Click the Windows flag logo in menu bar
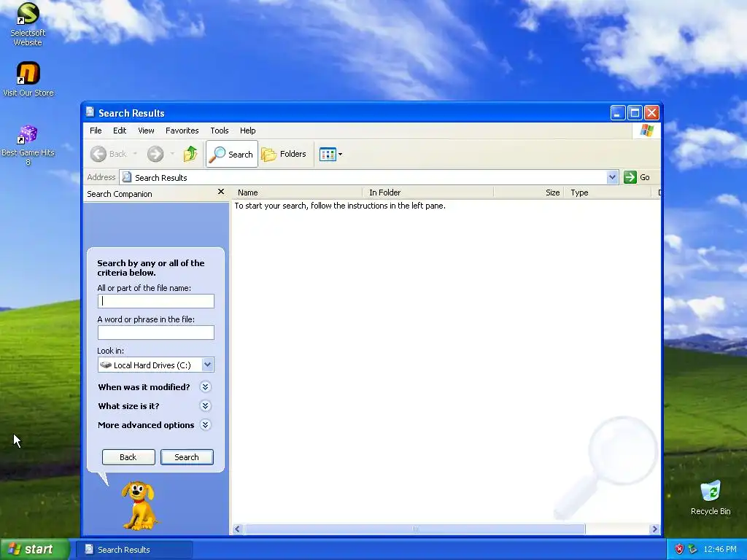The width and height of the screenshot is (747, 560). 647,130
